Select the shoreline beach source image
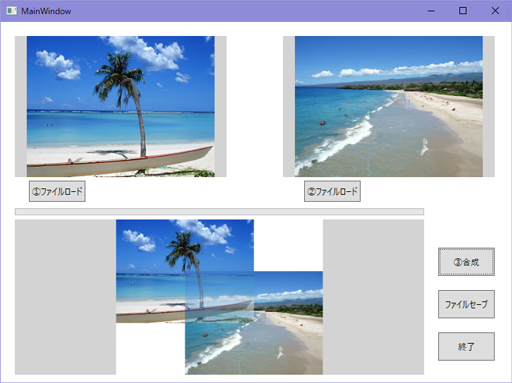 point(389,106)
